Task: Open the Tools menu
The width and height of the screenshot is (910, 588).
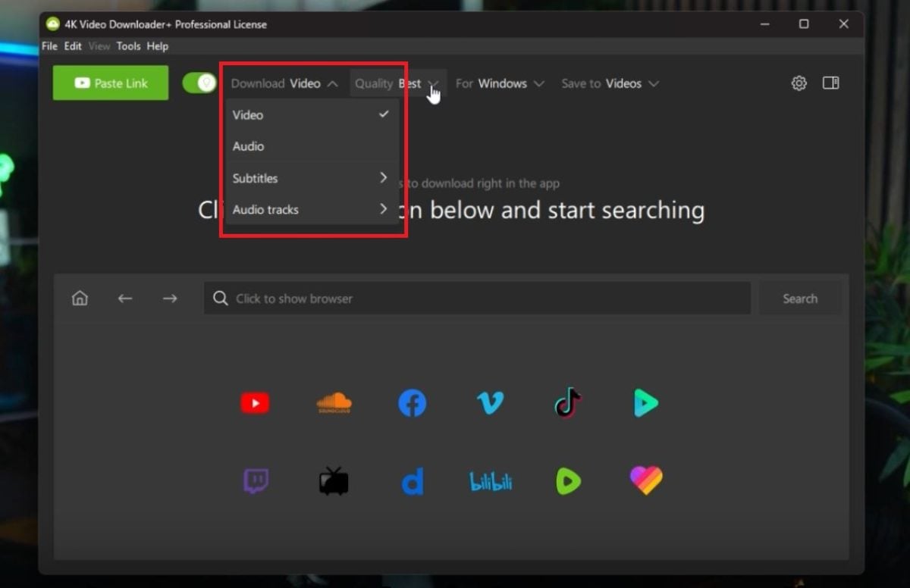Action: pyautogui.click(x=128, y=46)
